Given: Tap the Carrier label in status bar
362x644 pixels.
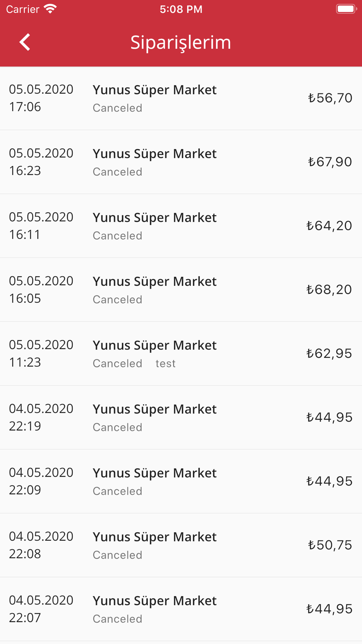Looking at the screenshot, I should coord(22,9).
